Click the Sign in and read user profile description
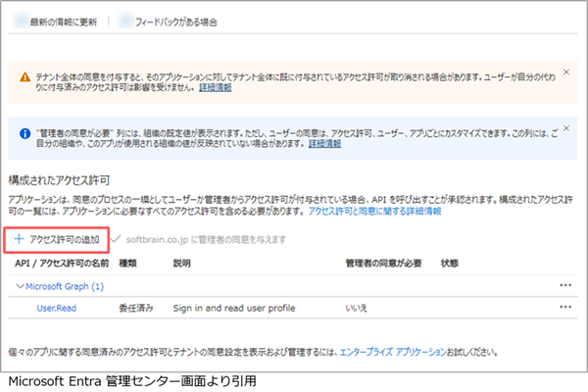The image size is (588, 392). point(237,308)
